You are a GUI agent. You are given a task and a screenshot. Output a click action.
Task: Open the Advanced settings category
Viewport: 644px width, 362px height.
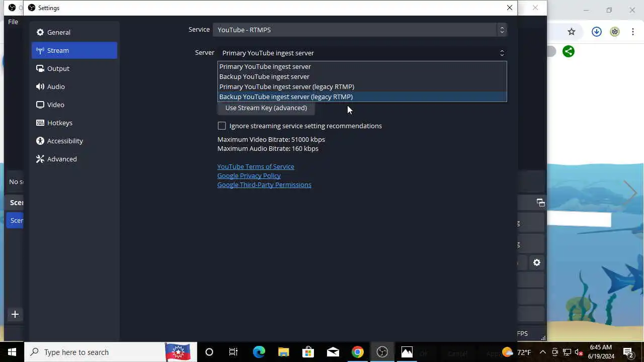(74, 159)
